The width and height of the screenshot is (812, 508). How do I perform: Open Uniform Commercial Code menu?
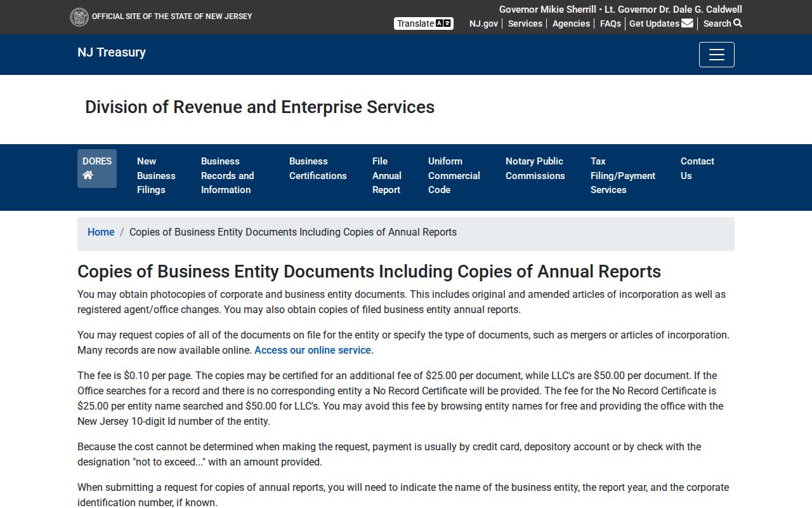point(454,175)
